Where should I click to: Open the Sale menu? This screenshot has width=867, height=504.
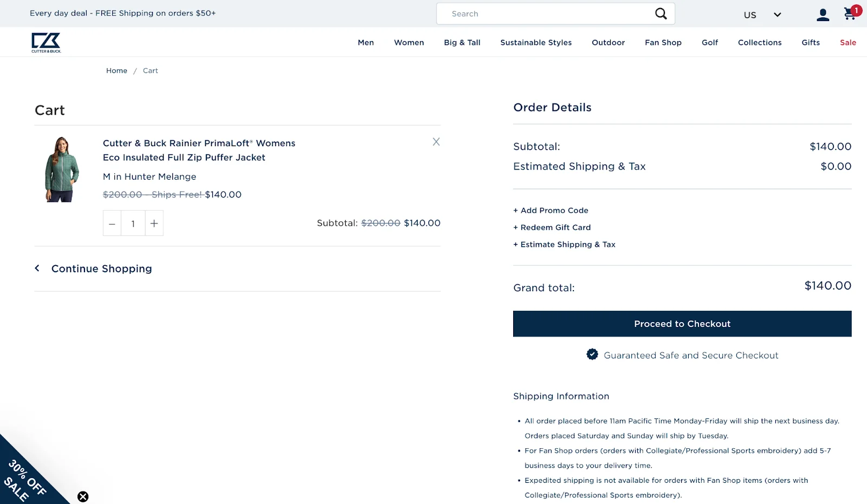tap(848, 42)
